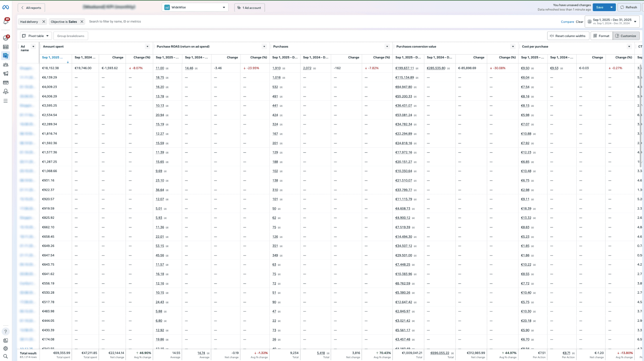Remove the 'Objective is Sales' filter chip
The width and height of the screenshot is (644, 361).
click(x=81, y=22)
